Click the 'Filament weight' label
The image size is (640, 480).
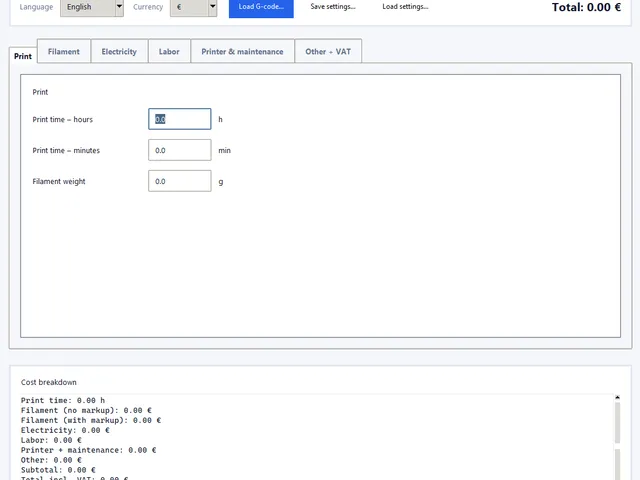coord(59,182)
